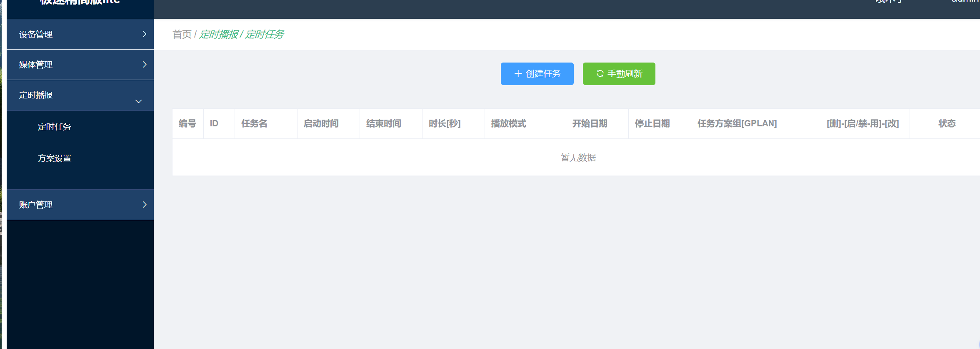Expand the 设备管理 menu chevron
This screenshot has width=980, height=349.
[x=145, y=34]
